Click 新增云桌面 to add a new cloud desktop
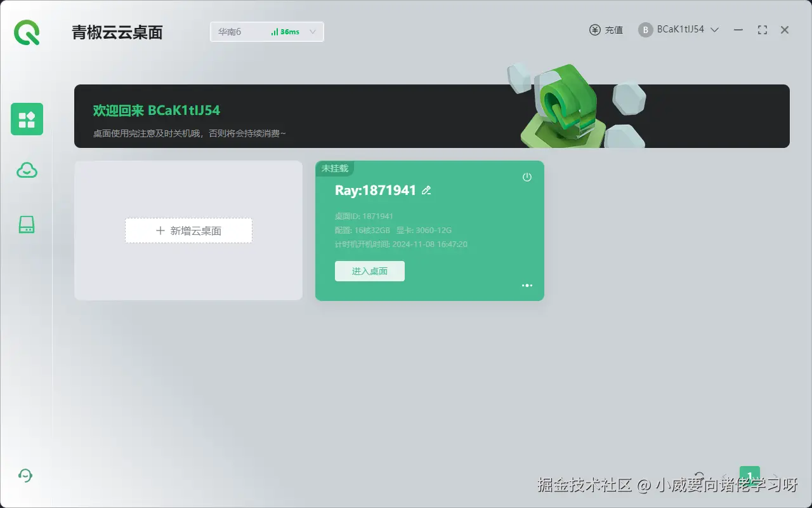 tap(188, 231)
